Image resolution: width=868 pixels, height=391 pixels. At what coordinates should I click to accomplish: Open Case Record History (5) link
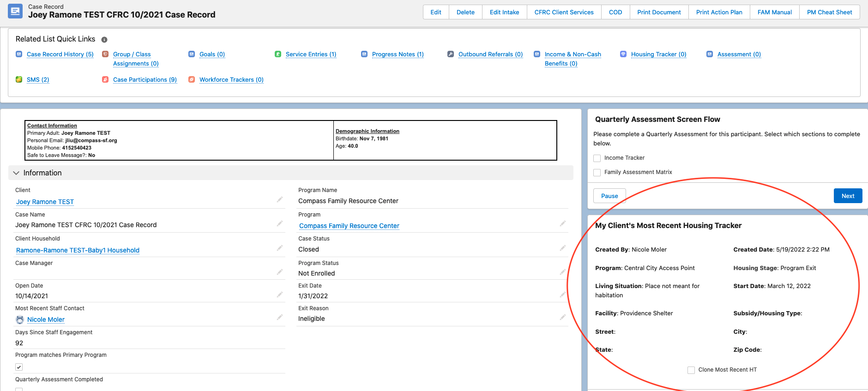point(60,54)
